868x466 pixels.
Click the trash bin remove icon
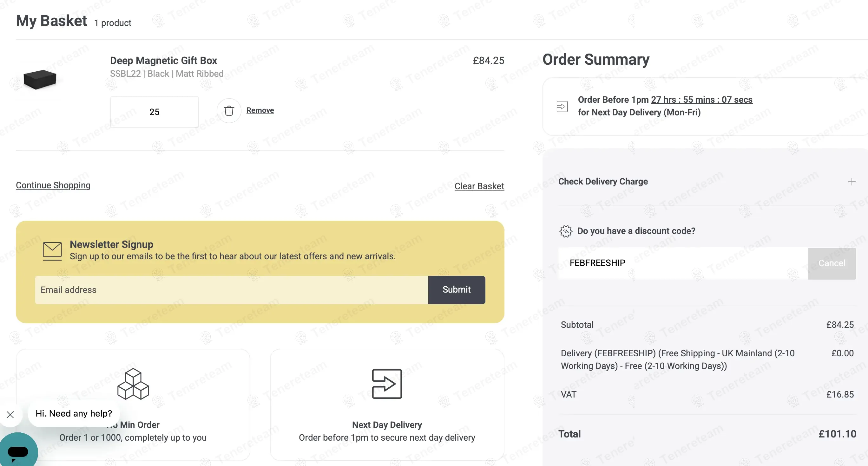coord(229,110)
